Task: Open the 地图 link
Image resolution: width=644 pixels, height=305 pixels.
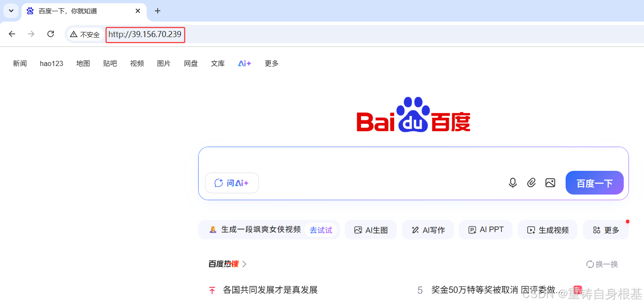Action: [x=83, y=63]
